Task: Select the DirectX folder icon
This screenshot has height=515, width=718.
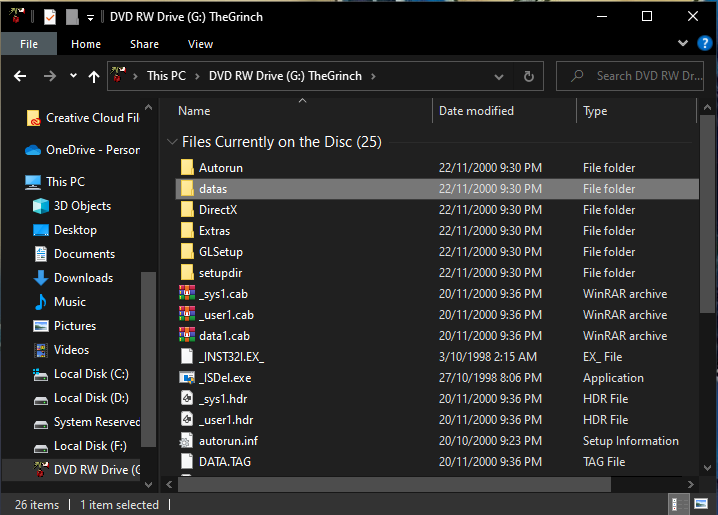Action: pyautogui.click(x=187, y=210)
